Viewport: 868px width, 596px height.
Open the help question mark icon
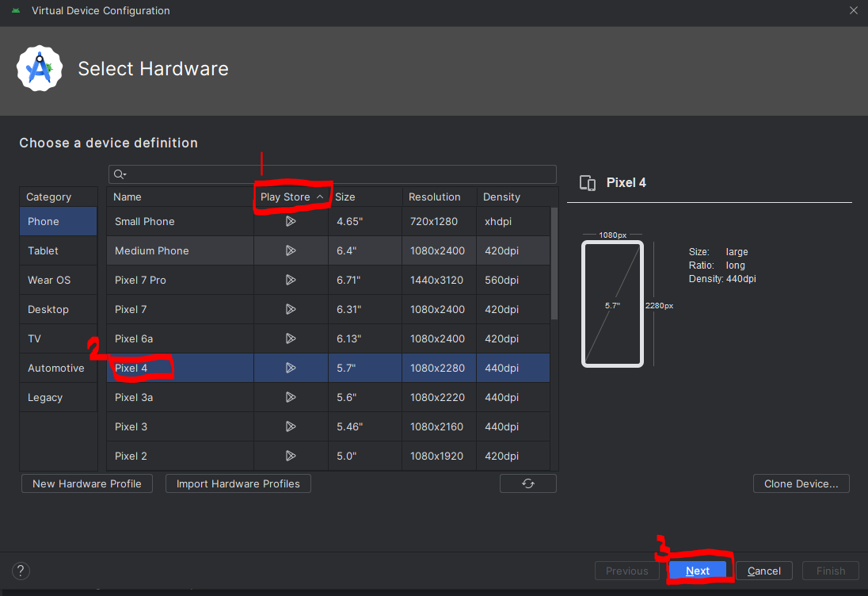point(21,571)
